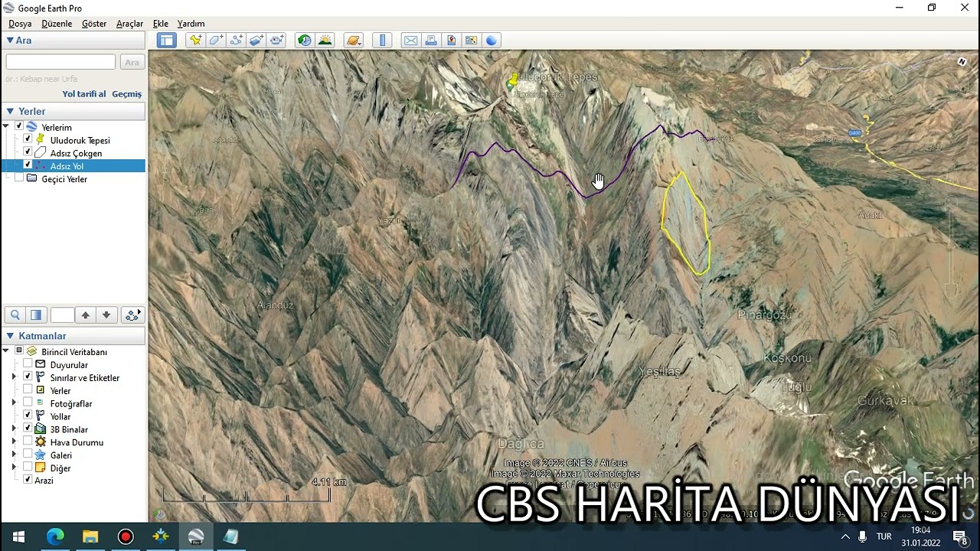Click the blue Earth web globe icon

(492, 41)
